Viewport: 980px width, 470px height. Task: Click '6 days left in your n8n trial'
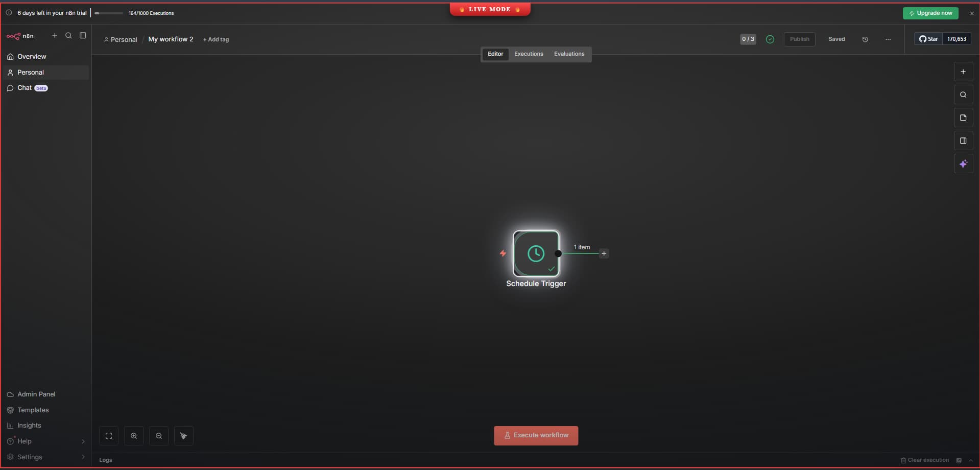pos(52,13)
